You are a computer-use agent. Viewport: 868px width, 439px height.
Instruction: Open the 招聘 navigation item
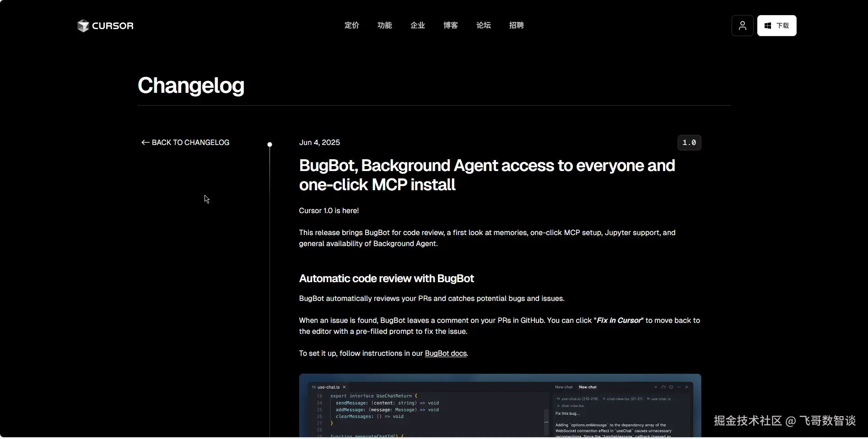click(x=517, y=26)
